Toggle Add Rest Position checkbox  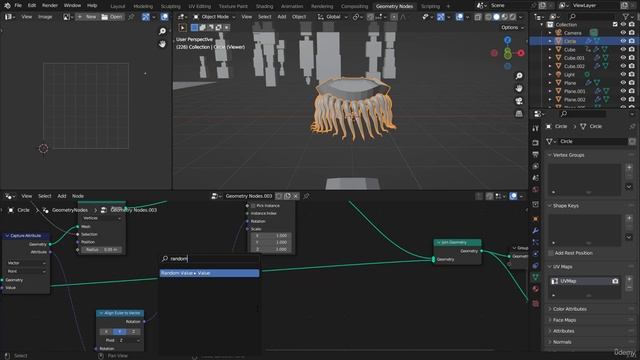coord(551,253)
